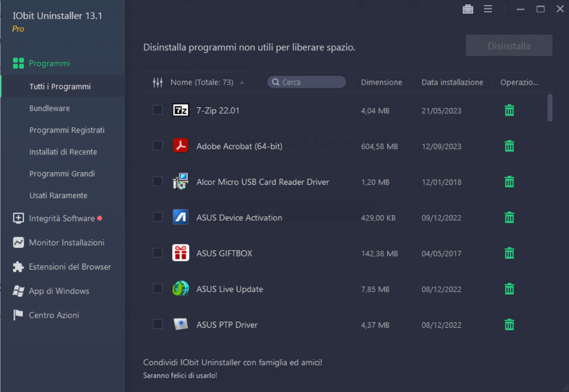Click the green Programmi grid icon

(x=18, y=63)
